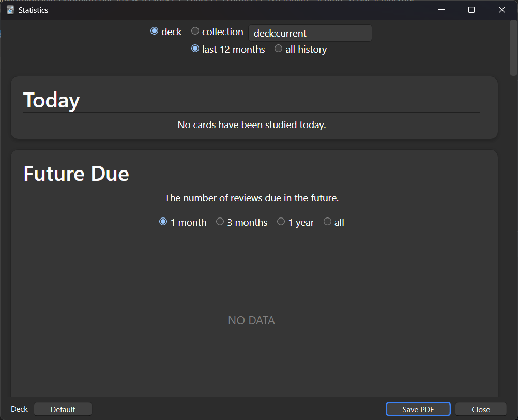This screenshot has width=518, height=420.
Task: Select the "last 12 months" history option
Action: point(195,49)
